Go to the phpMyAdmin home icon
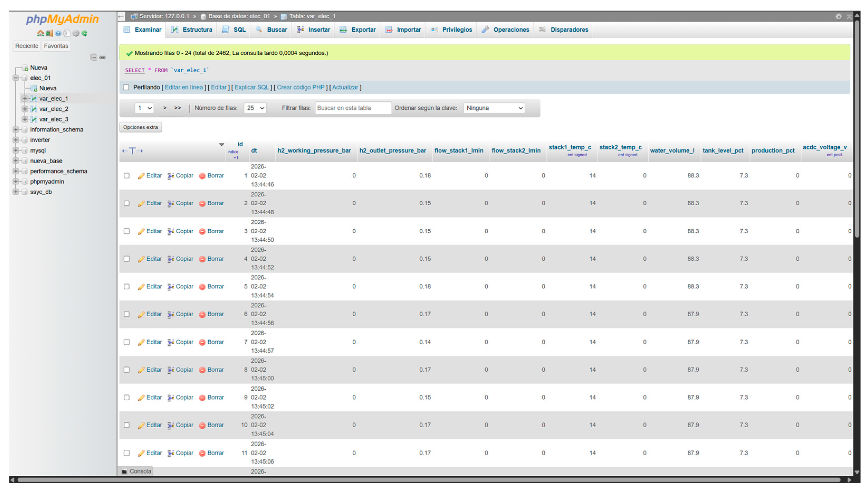This screenshot has width=868, height=492. tap(40, 33)
